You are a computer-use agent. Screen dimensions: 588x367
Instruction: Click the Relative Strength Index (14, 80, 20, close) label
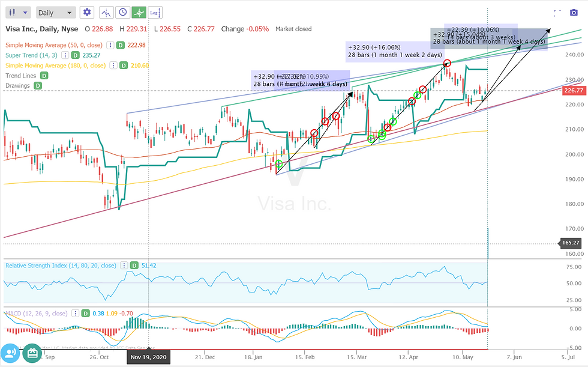point(61,265)
